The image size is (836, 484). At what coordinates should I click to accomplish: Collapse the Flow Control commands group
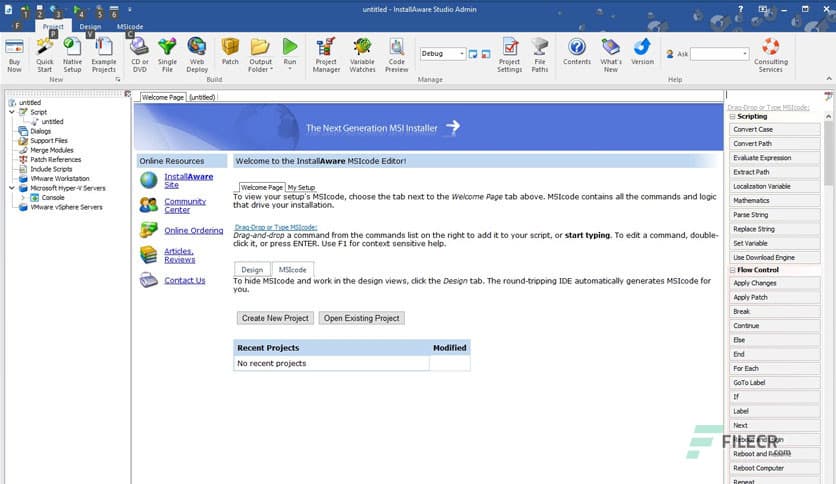(732, 270)
